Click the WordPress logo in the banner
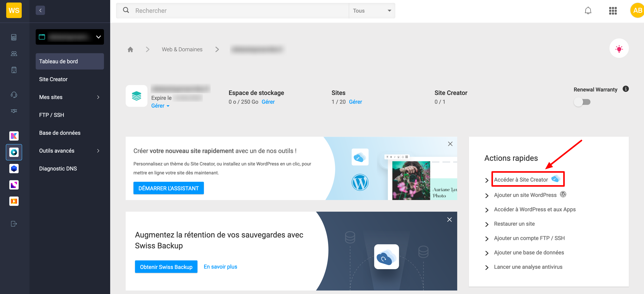Image resolution: width=644 pixels, height=294 pixels. 360,182
